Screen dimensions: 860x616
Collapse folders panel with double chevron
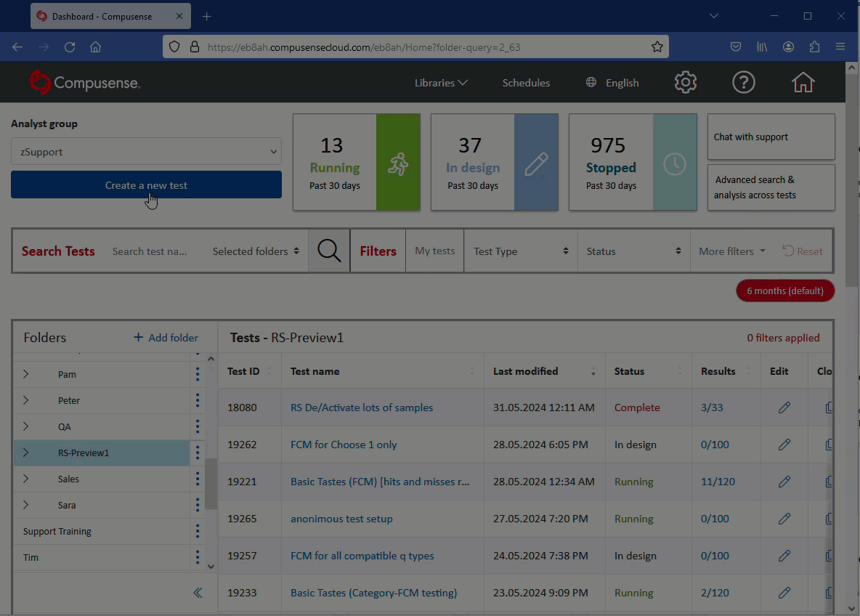click(x=198, y=593)
